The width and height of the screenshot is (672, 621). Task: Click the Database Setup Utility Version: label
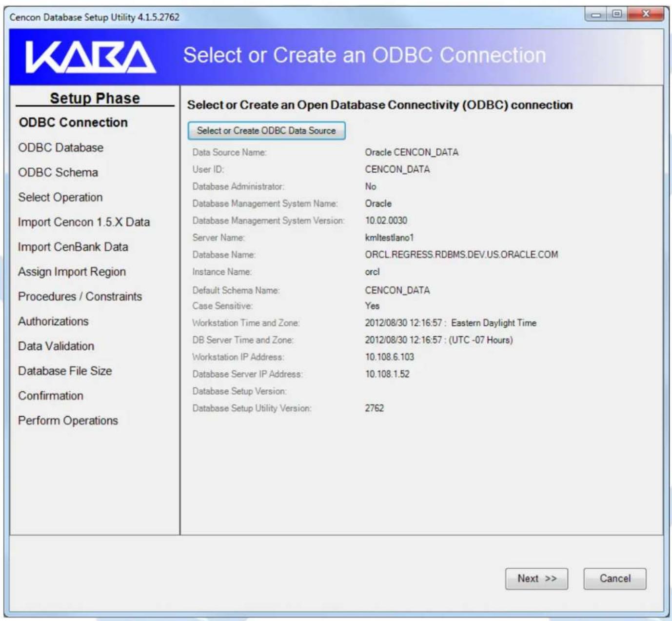252,408
